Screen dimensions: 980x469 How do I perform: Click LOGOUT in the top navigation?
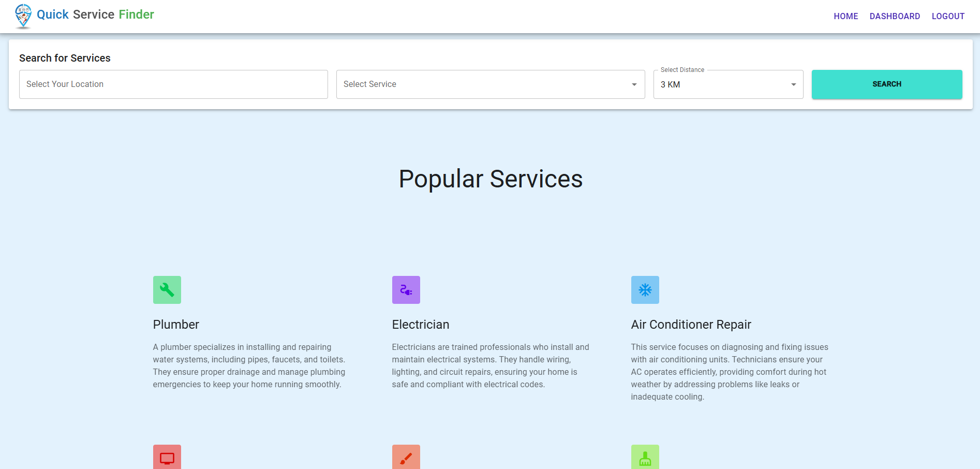click(x=948, y=16)
